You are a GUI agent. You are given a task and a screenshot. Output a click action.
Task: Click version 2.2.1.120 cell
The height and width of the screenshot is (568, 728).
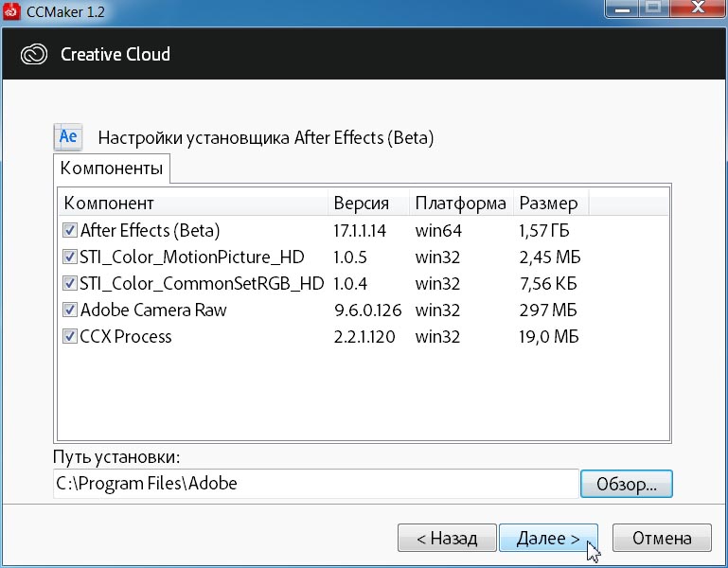pyautogui.click(x=364, y=337)
